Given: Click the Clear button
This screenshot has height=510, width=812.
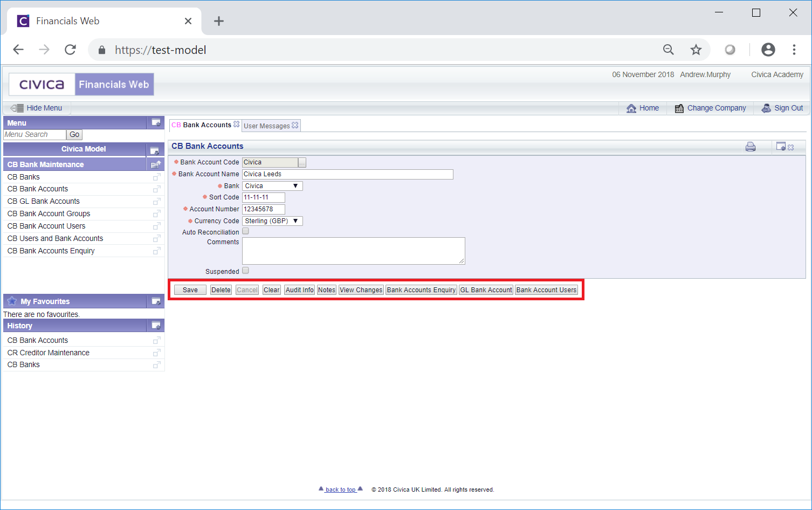Looking at the screenshot, I should coord(272,290).
